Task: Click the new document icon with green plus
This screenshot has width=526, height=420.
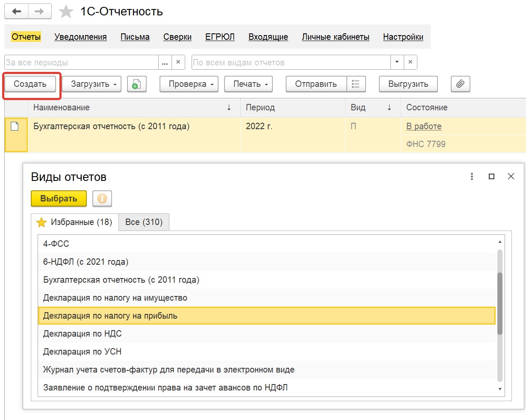Action: pyautogui.click(x=137, y=84)
